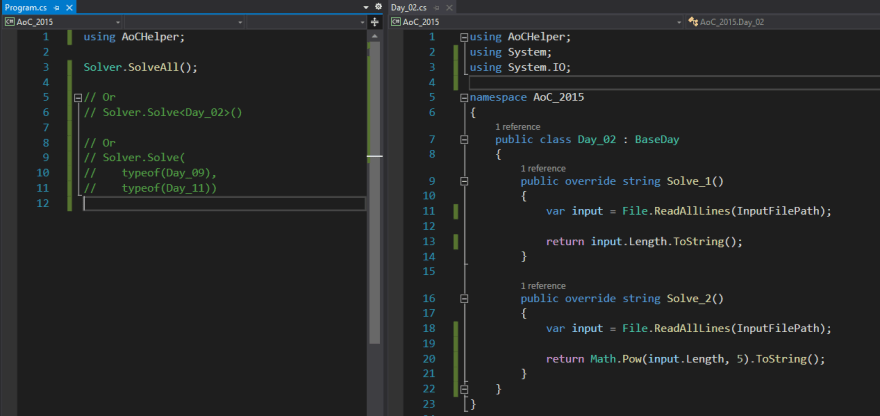Collapse the using directives in Day_02.cs
Viewport: 880px width, 416px height.
click(464, 37)
